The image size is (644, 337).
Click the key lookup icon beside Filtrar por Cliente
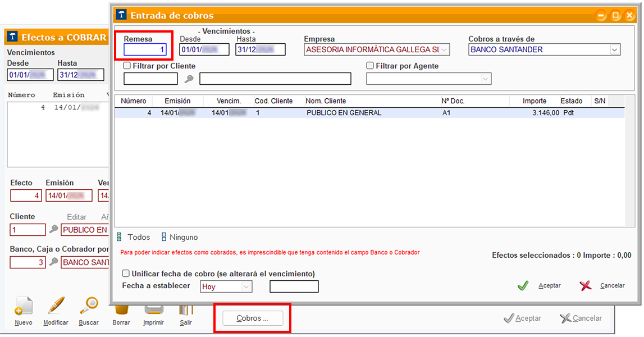pos(189,79)
